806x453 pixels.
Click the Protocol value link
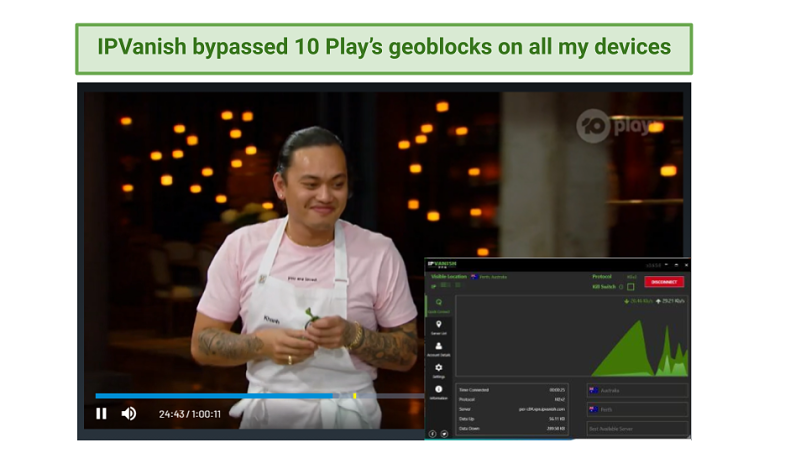tap(631, 276)
